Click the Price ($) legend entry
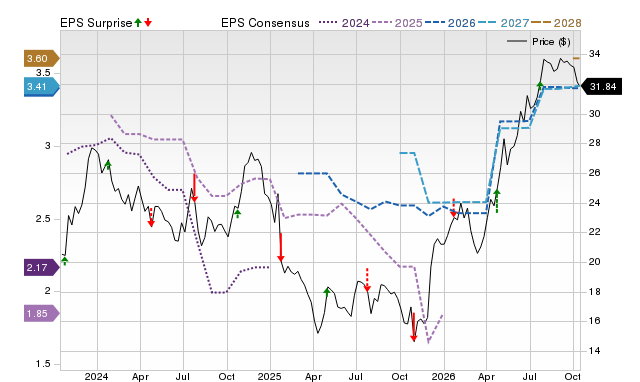Image resolution: width=640 pixels, height=382 pixels. click(539, 42)
